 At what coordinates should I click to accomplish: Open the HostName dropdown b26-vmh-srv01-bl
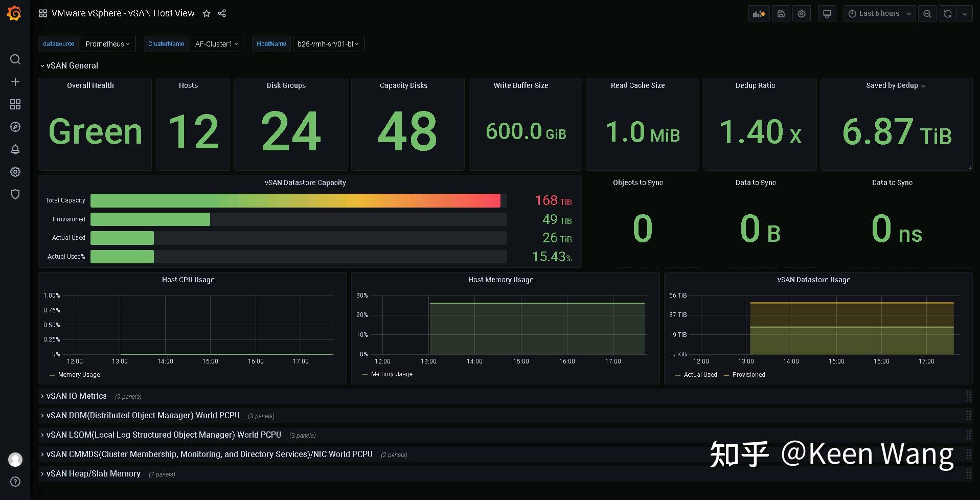click(x=328, y=44)
